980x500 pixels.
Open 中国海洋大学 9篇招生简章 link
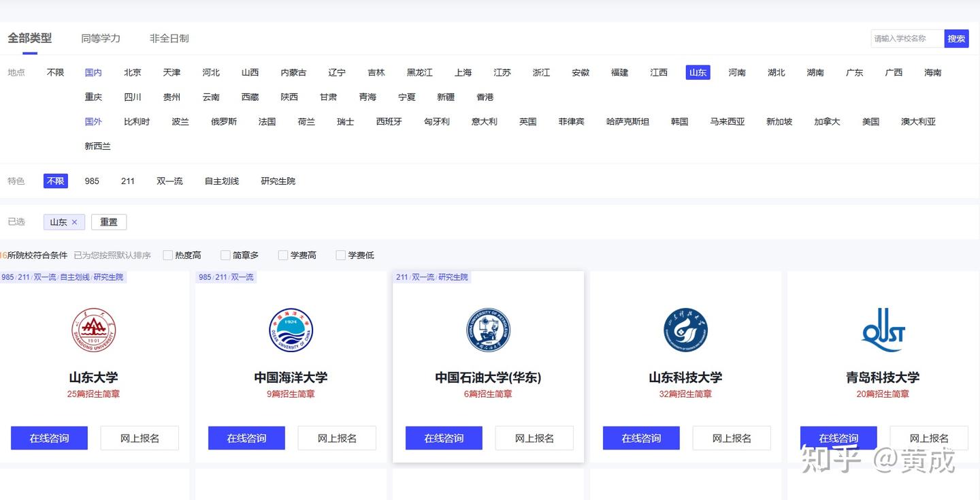coord(291,394)
